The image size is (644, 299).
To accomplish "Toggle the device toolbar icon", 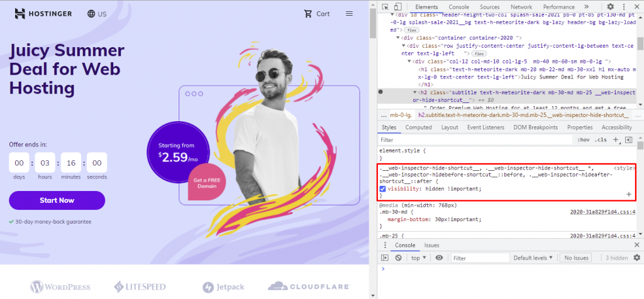I will pyautogui.click(x=397, y=7).
